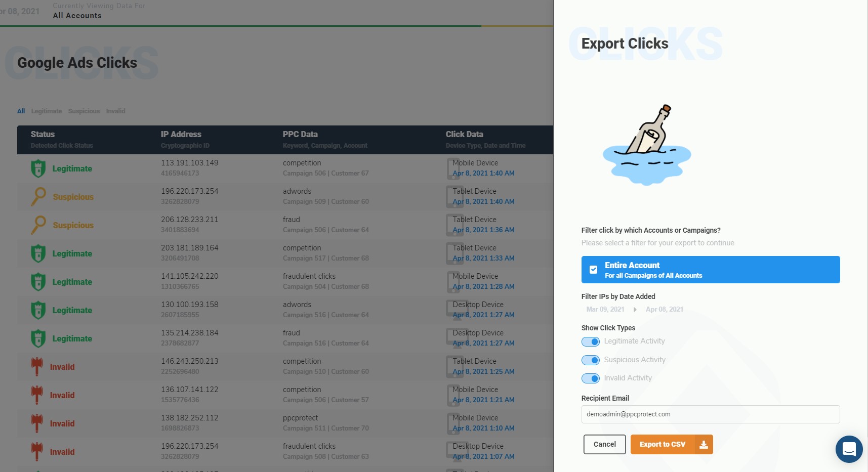This screenshot has height=472, width=868.
Task: Click cryptographic ID 3206491708
Action: pyautogui.click(x=180, y=259)
